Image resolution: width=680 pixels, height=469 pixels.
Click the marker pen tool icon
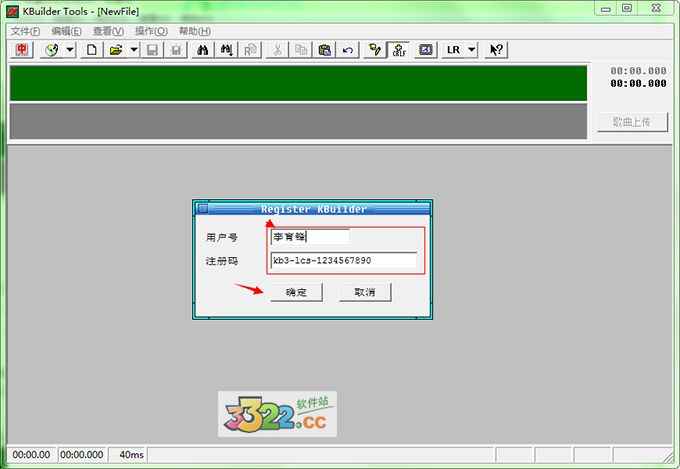[x=375, y=50]
